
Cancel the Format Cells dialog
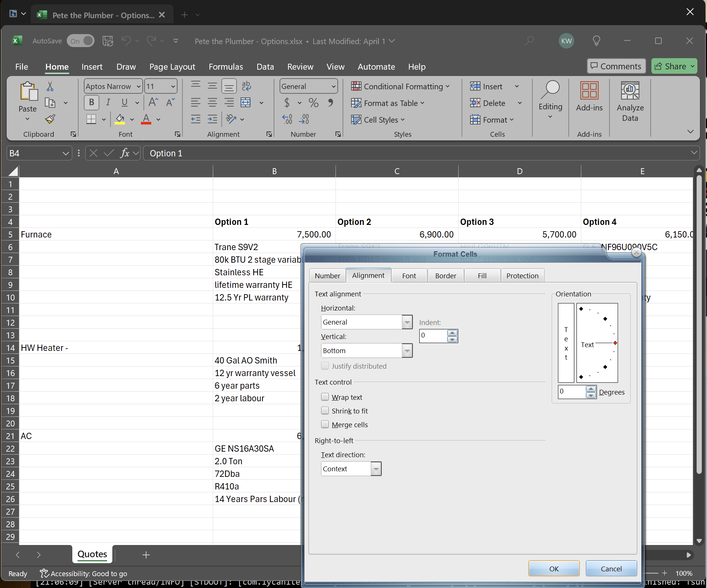611,569
